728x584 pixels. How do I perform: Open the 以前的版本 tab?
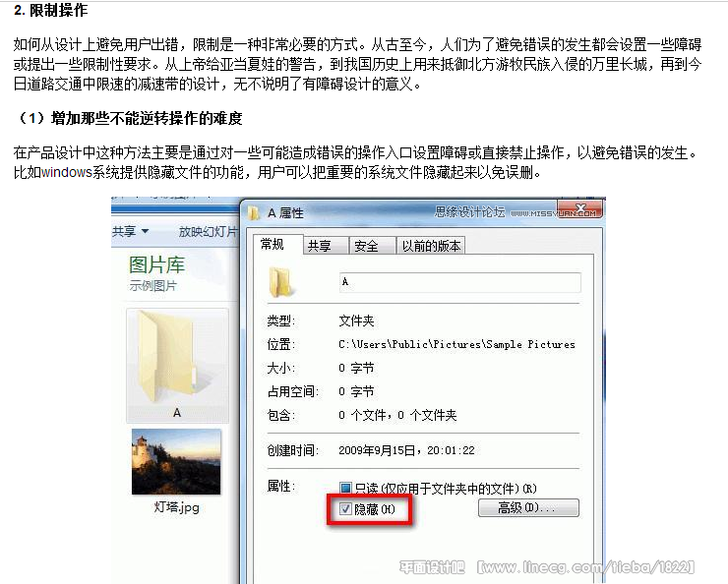(x=431, y=246)
